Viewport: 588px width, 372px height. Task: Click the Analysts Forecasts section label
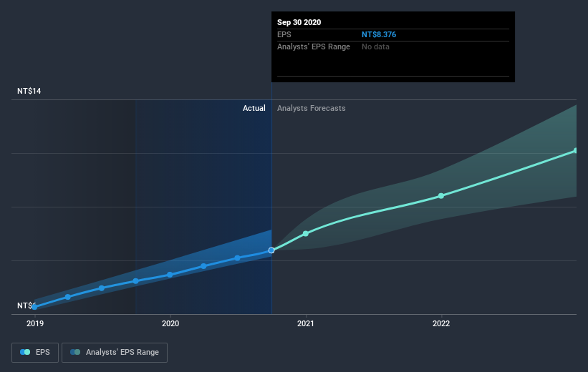click(312, 108)
